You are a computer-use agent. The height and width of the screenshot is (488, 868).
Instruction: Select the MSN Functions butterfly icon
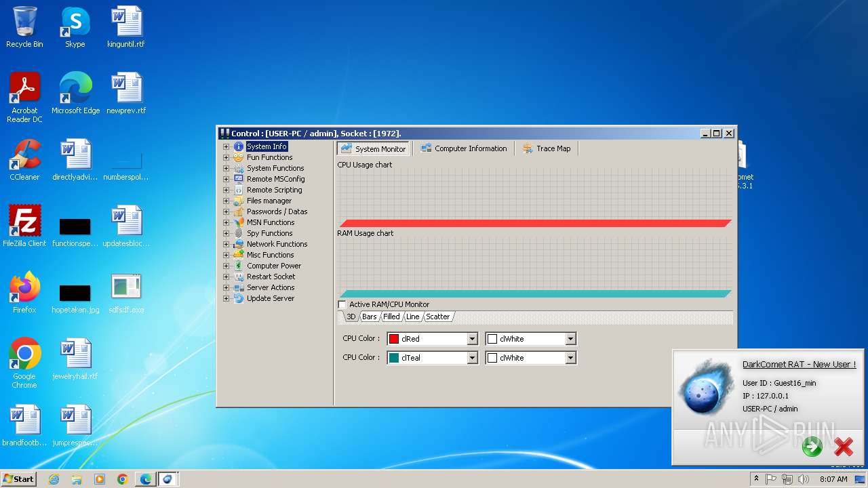tap(239, 222)
